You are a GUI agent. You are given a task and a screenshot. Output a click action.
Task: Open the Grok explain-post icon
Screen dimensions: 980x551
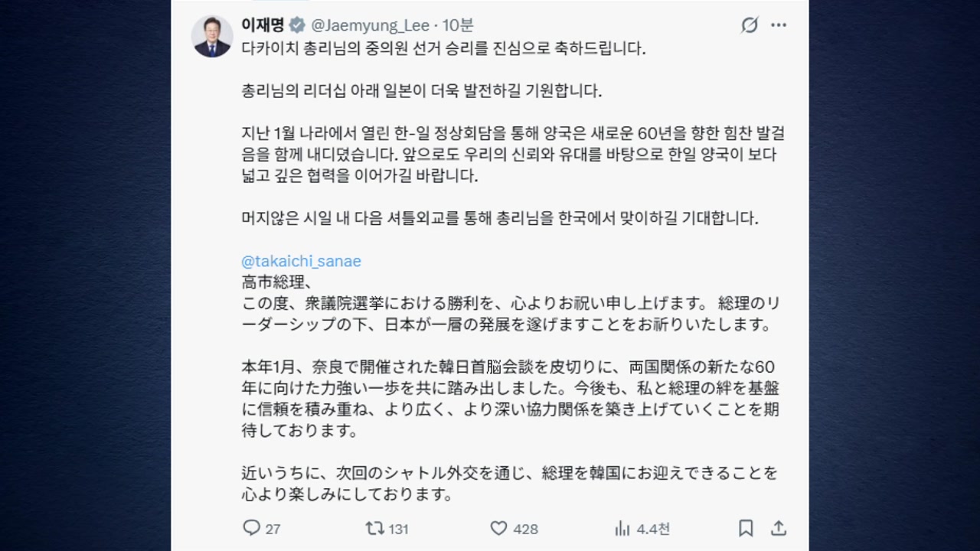(x=750, y=25)
